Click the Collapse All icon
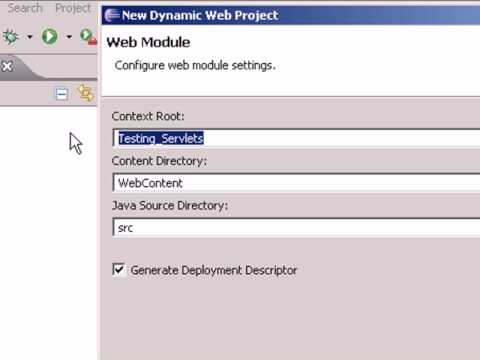This screenshot has height=360, width=480. (62, 94)
